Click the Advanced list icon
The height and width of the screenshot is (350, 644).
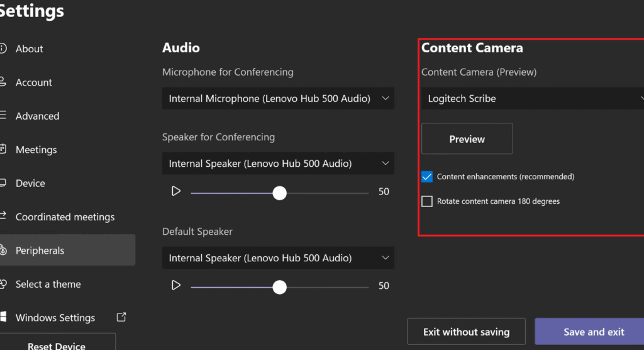(3, 115)
